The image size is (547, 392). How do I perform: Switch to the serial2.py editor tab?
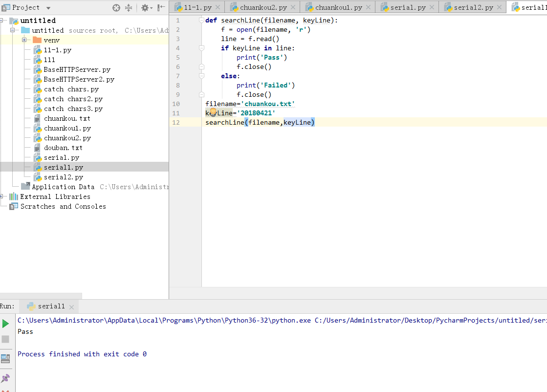(473, 8)
